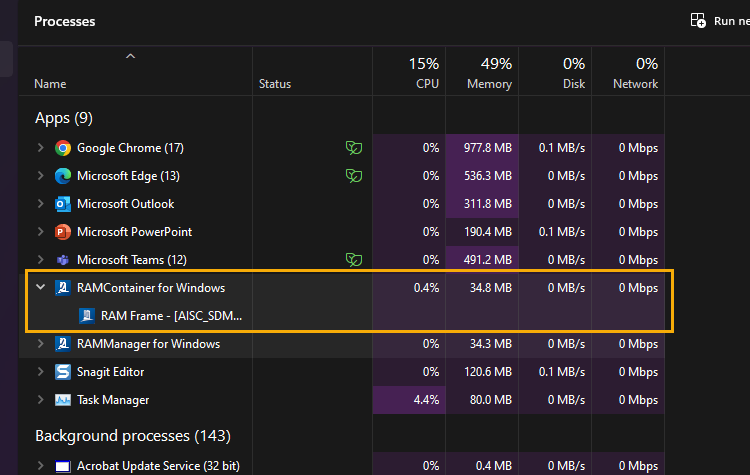Click RAMContainer's 34.8 MB memory value

point(490,288)
